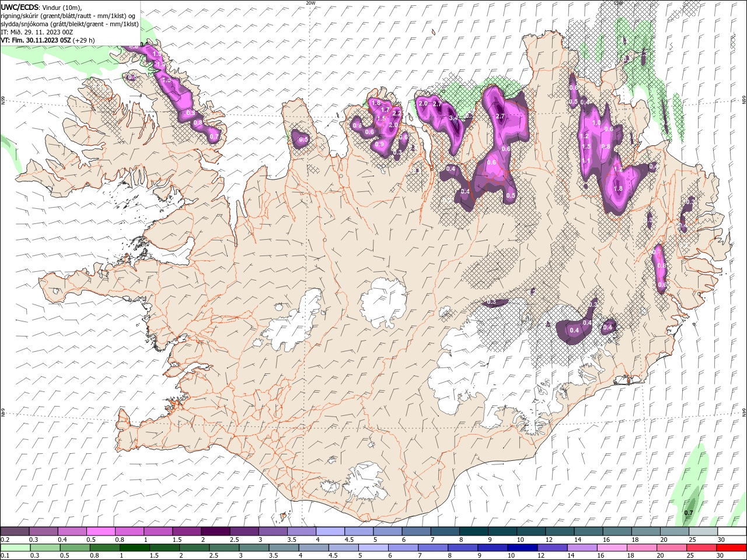
Task: Select upper legend swatch between 0.4 and 0.5
Action: [x=72, y=531]
